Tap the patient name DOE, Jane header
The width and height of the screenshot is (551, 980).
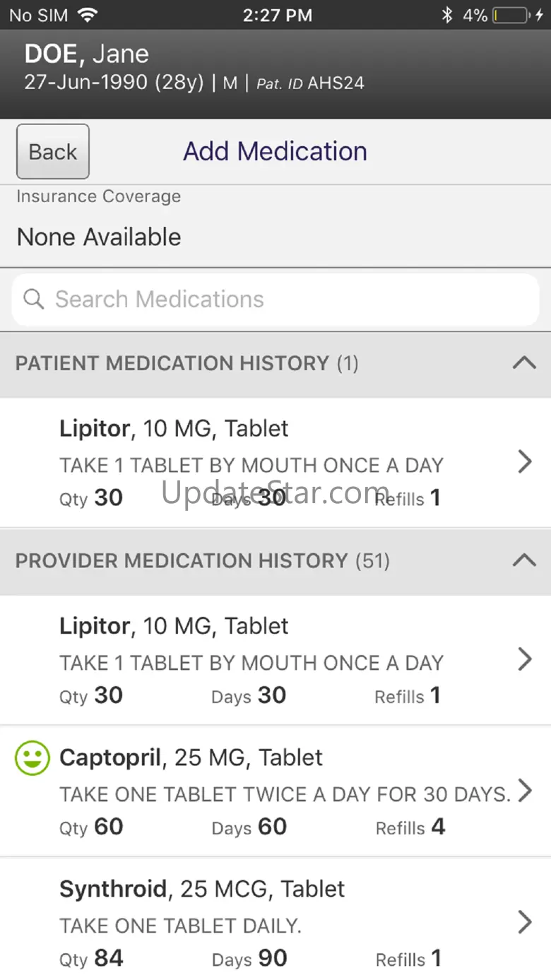coord(87,54)
